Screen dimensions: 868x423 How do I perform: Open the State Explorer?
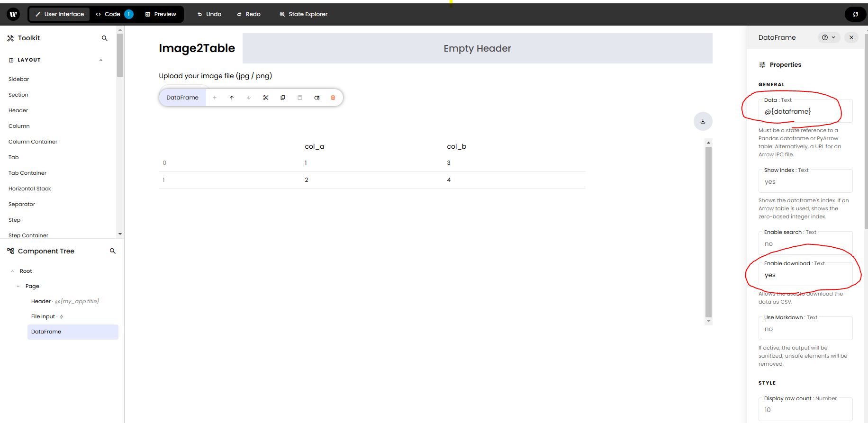pyautogui.click(x=304, y=14)
